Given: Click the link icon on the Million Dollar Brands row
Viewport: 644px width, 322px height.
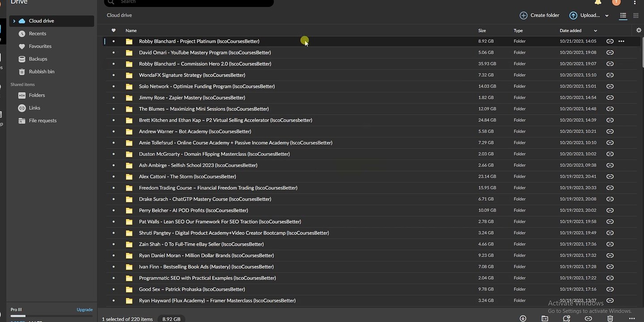Looking at the screenshot, I should [610, 255].
